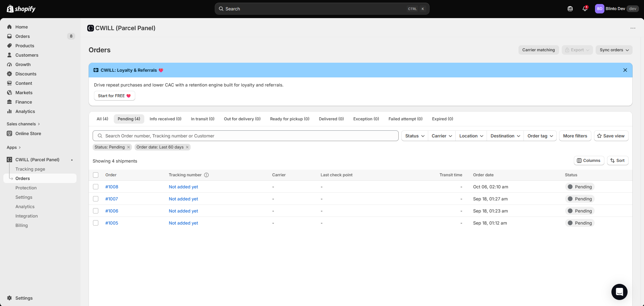This screenshot has height=306, width=644.
Task: Open the Integration submenu item
Action: (27, 216)
